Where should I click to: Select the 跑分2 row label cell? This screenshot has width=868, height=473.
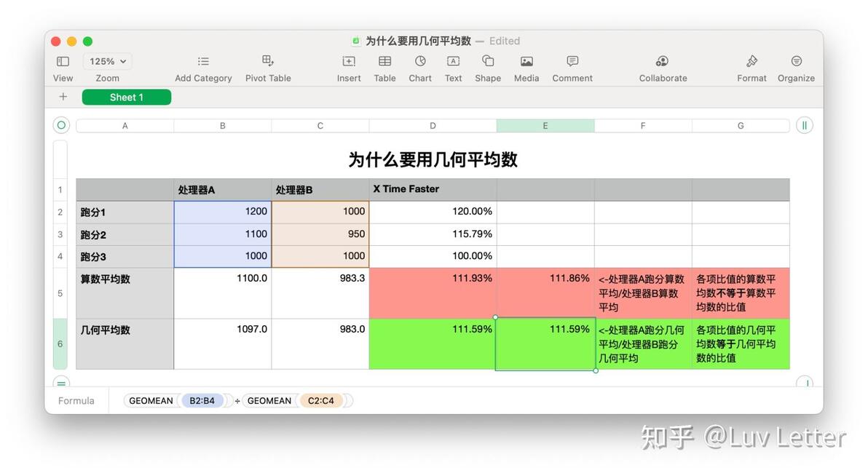[x=125, y=234]
